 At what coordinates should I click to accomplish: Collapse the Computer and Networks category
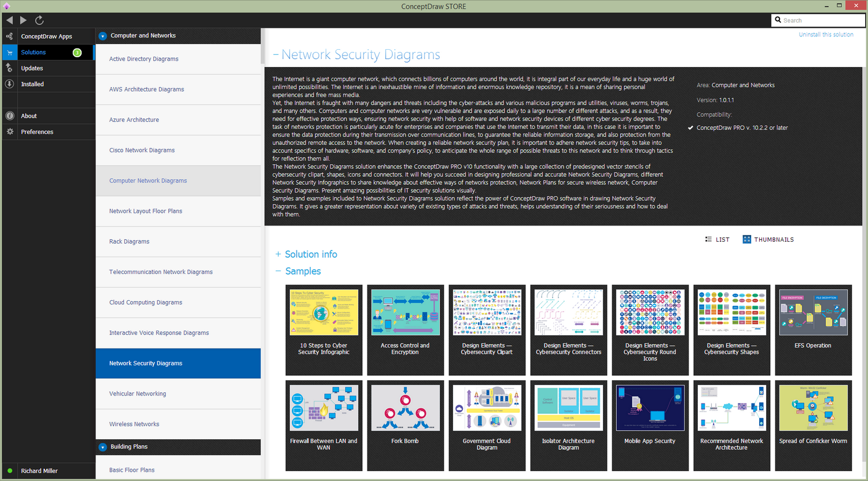point(102,36)
